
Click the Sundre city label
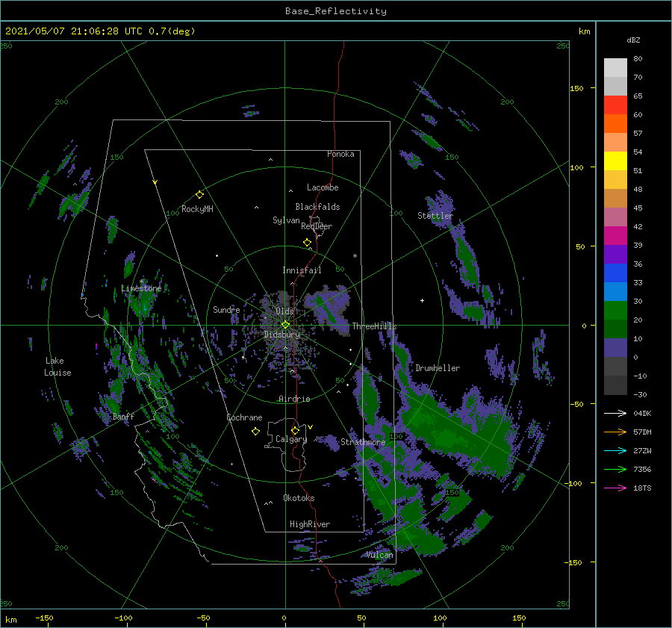coord(226,309)
